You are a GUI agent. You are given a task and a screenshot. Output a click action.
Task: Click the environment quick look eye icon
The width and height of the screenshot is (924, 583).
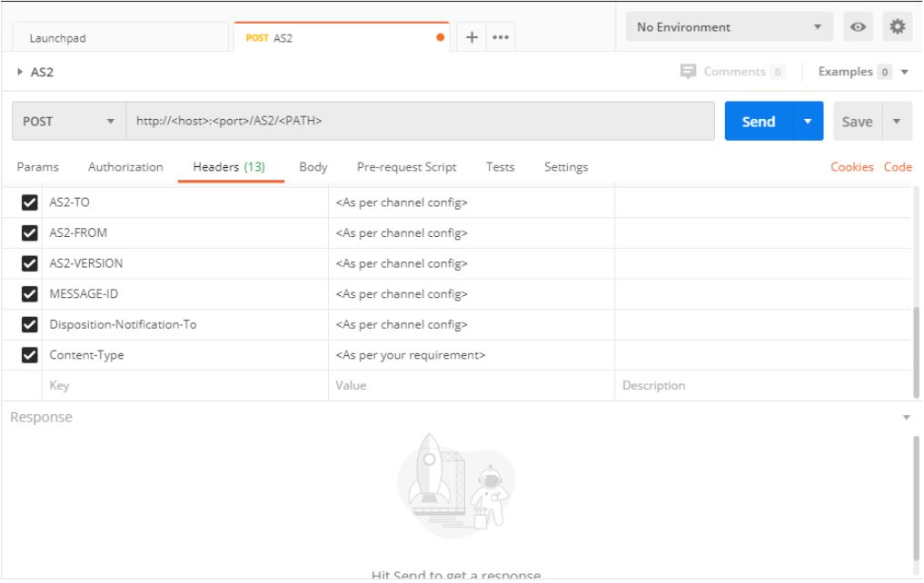856,27
